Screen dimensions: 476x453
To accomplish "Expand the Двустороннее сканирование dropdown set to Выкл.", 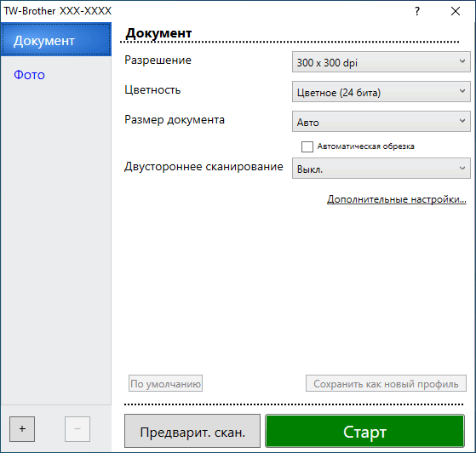I will point(381,169).
